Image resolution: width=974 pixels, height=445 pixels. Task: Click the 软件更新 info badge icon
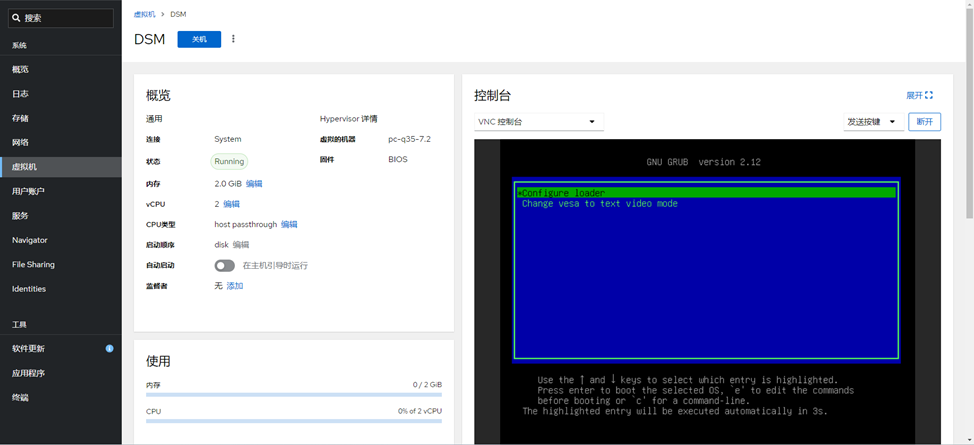(109, 349)
